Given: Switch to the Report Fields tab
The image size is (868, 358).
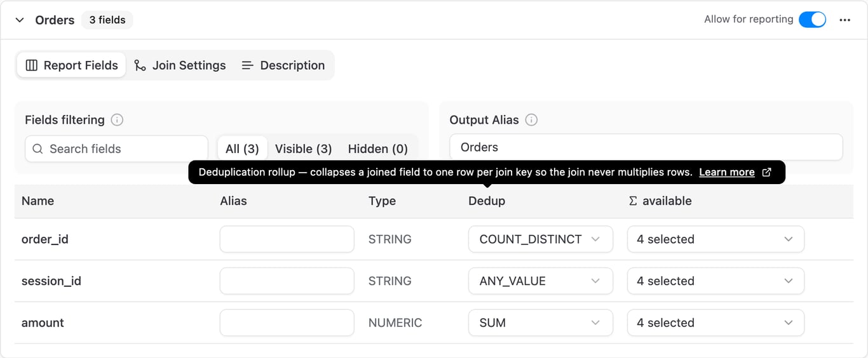Looking at the screenshot, I should tap(72, 65).
